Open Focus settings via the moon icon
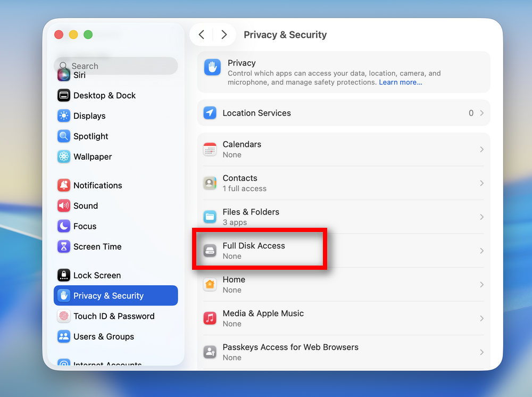The image size is (532, 397). pyautogui.click(x=64, y=226)
